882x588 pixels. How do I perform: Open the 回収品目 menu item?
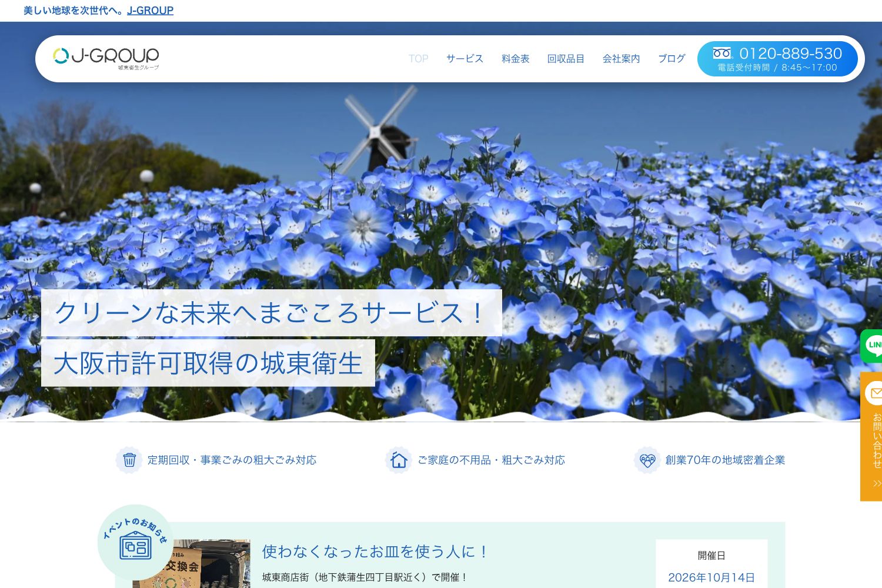click(x=566, y=59)
